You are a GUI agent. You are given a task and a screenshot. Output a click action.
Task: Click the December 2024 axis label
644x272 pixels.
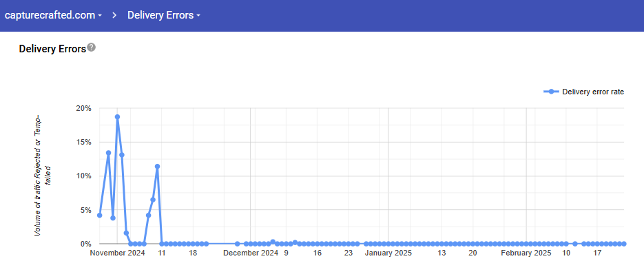[x=251, y=253]
